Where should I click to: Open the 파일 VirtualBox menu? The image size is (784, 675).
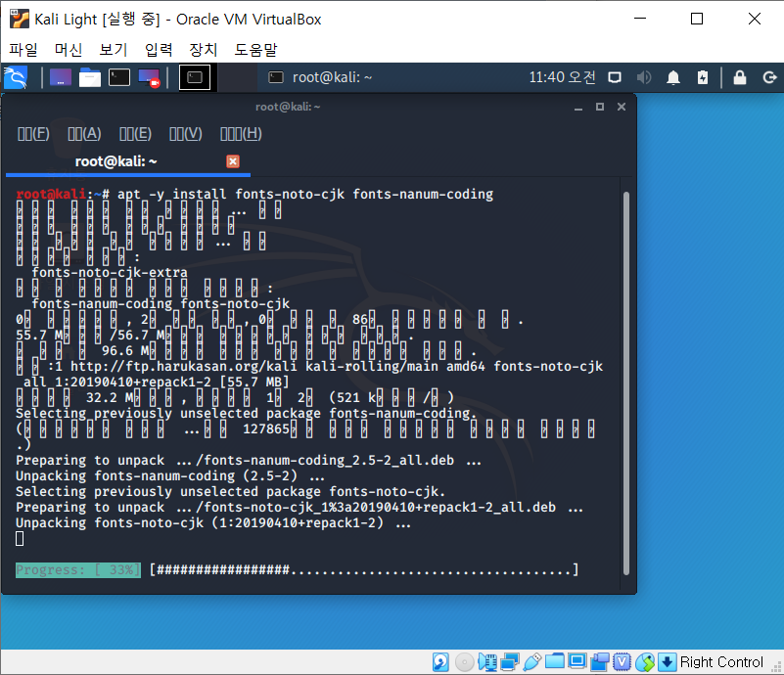tap(23, 50)
